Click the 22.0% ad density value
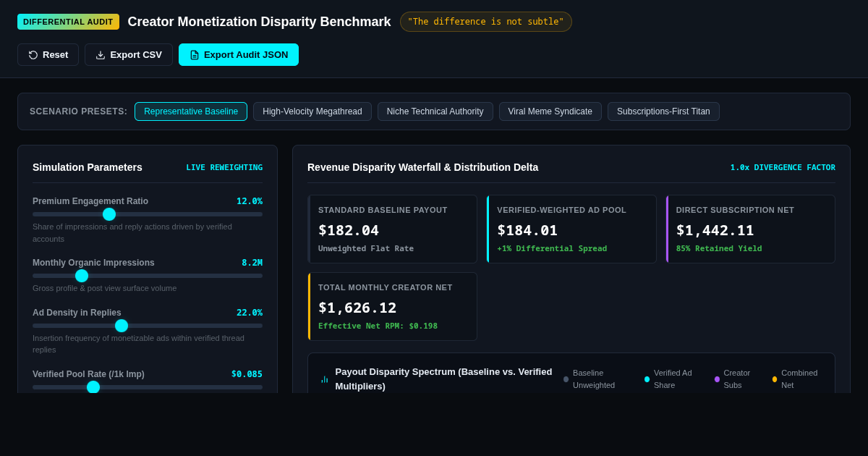 tap(250, 313)
